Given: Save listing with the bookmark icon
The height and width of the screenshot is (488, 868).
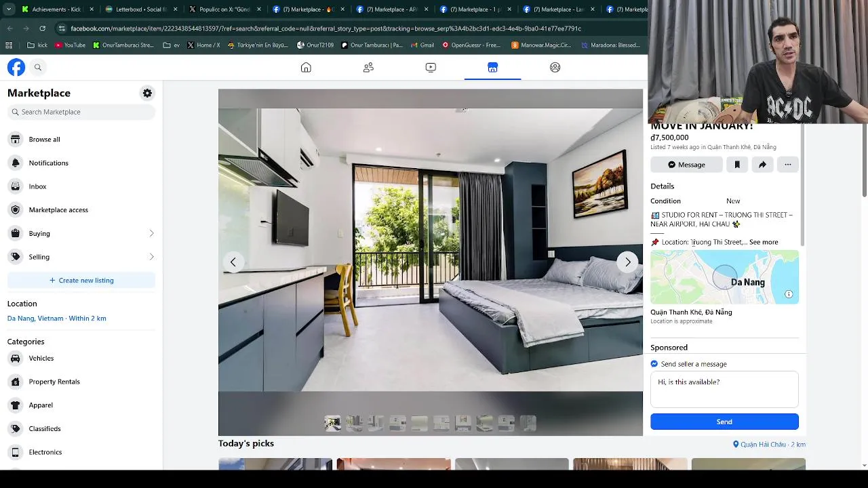Looking at the screenshot, I should click(737, 165).
